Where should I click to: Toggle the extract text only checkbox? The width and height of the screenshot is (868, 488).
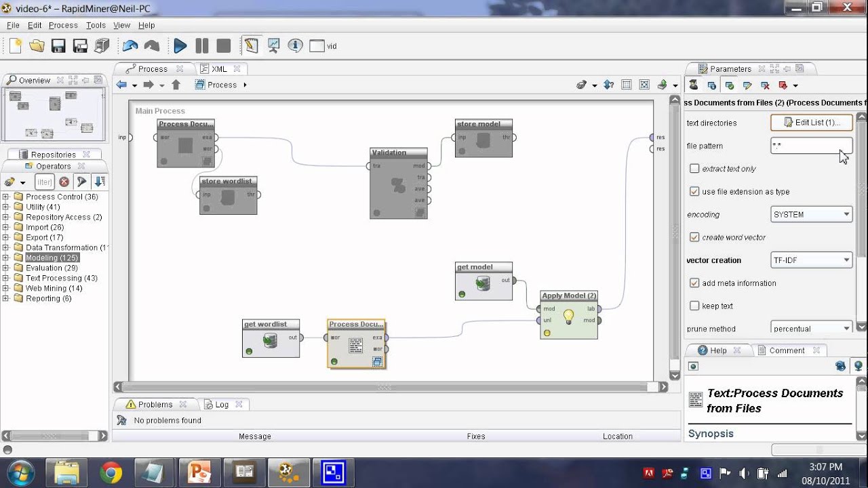[694, 169]
